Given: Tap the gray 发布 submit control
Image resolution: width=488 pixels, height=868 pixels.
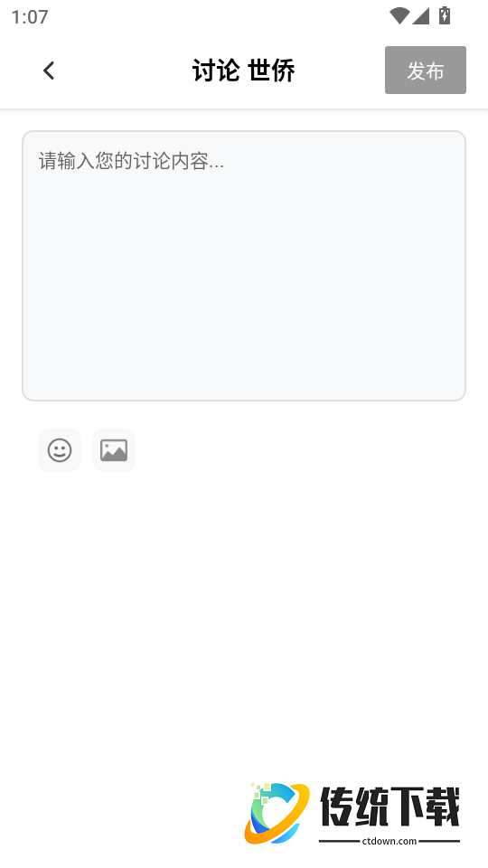Looking at the screenshot, I should 426,71.
